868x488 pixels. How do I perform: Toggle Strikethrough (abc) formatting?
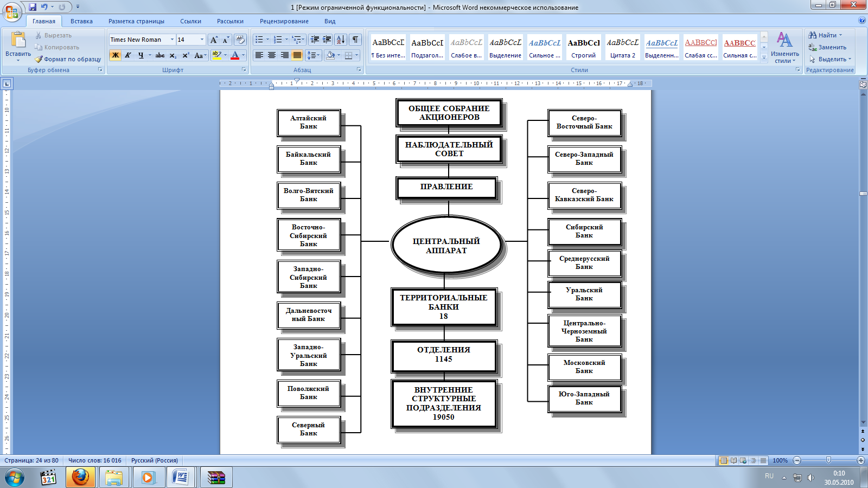pyautogui.click(x=160, y=55)
